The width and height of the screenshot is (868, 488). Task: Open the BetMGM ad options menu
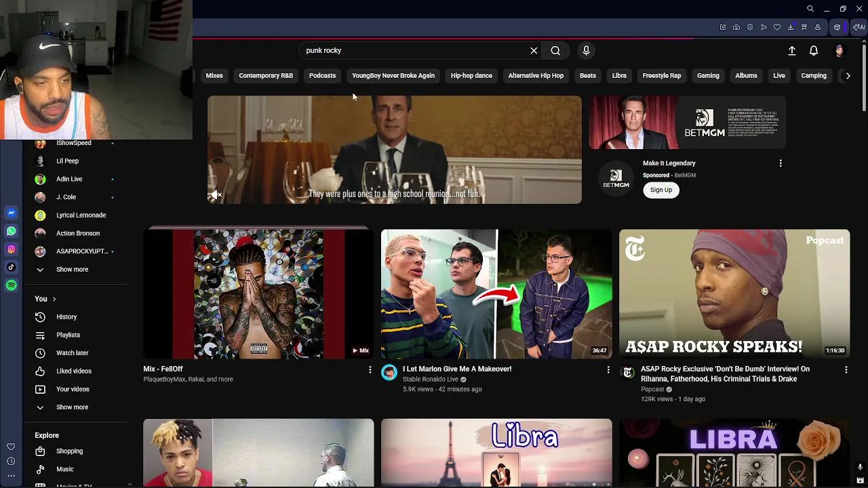coord(781,163)
